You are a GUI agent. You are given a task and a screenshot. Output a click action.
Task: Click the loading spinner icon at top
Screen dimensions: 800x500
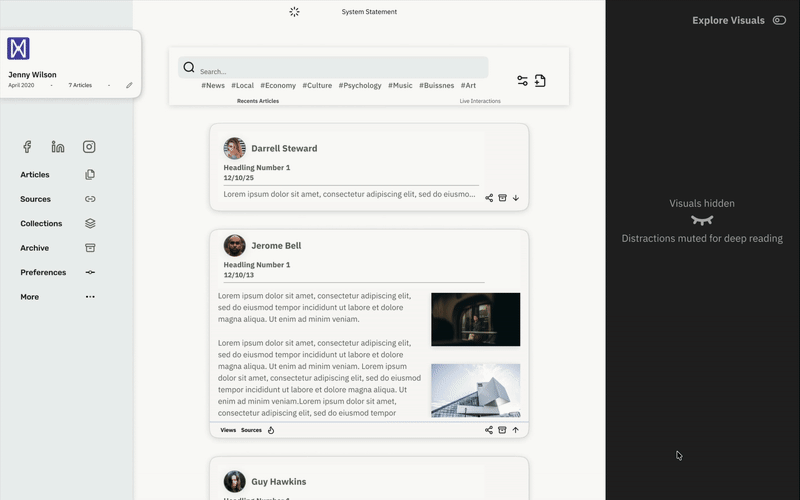pos(294,12)
